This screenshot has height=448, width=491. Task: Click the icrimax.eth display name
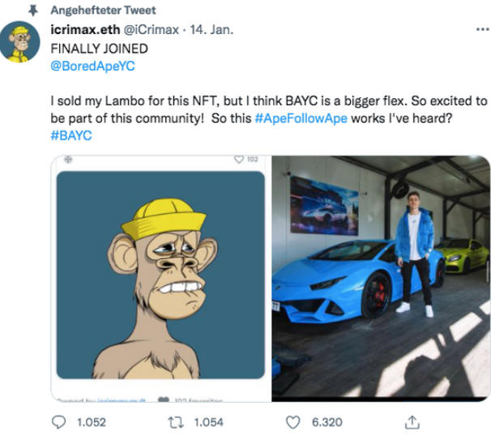pyautogui.click(x=84, y=30)
